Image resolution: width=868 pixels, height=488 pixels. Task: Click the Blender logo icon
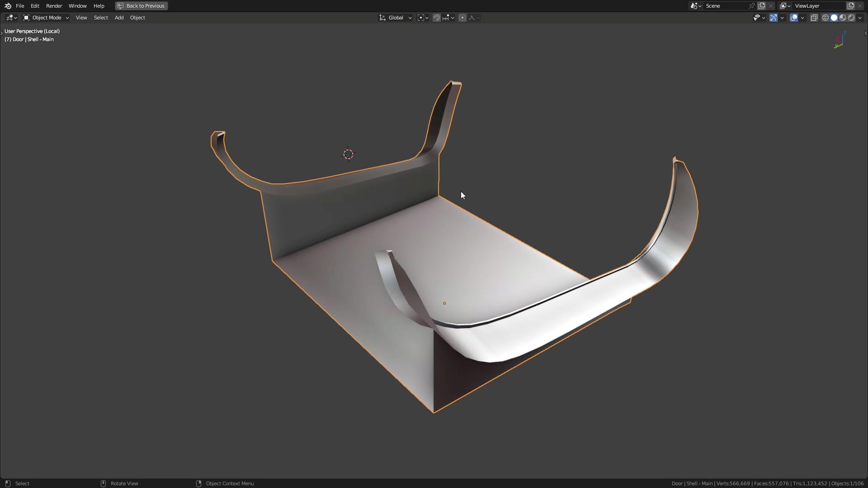pos(8,6)
